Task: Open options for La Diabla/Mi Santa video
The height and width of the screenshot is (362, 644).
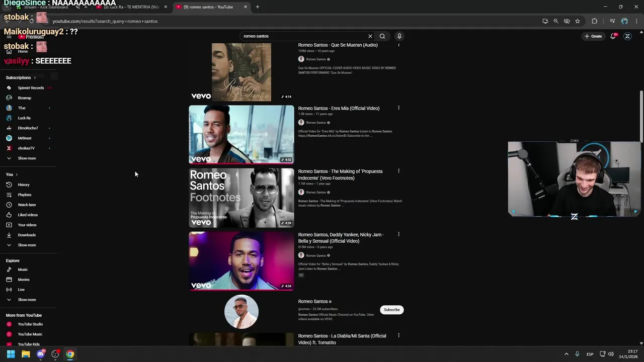Action: point(398,335)
